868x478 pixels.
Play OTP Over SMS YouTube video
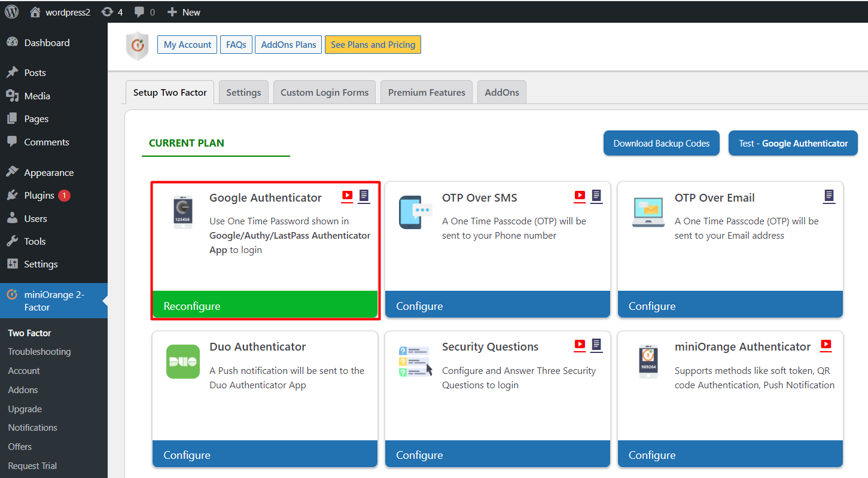coord(580,196)
